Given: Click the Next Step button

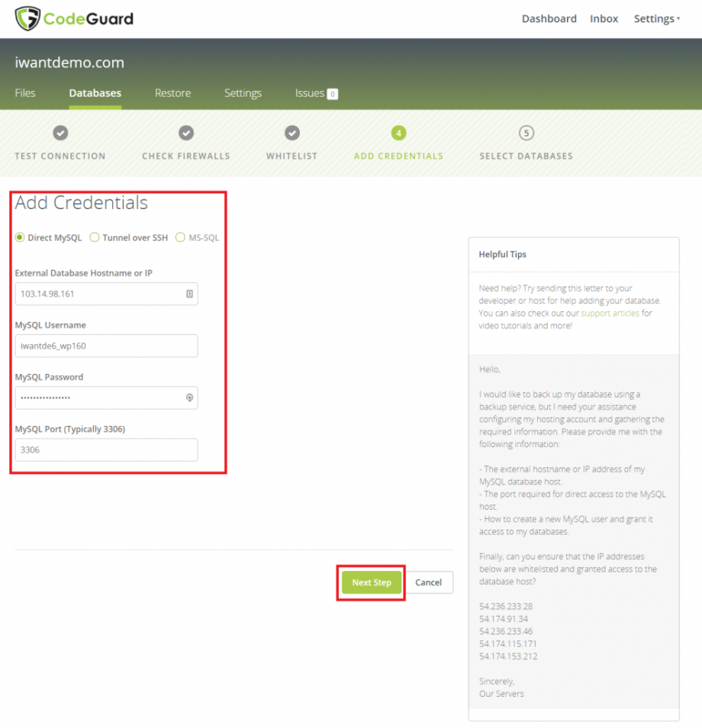Looking at the screenshot, I should [372, 582].
